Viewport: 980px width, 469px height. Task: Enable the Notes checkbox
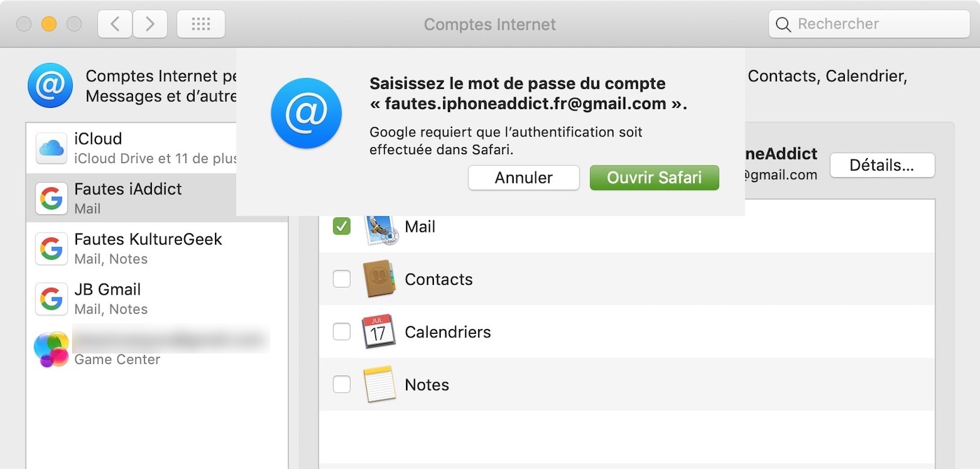(x=342, y=384)
